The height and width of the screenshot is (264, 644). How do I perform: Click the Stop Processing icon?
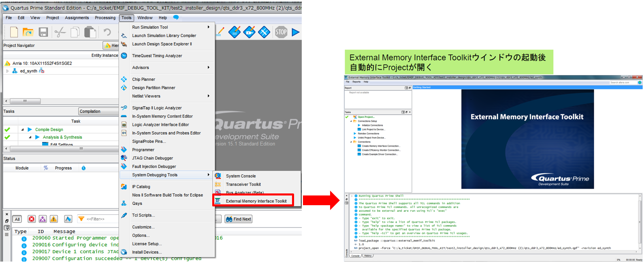(281, 32)
